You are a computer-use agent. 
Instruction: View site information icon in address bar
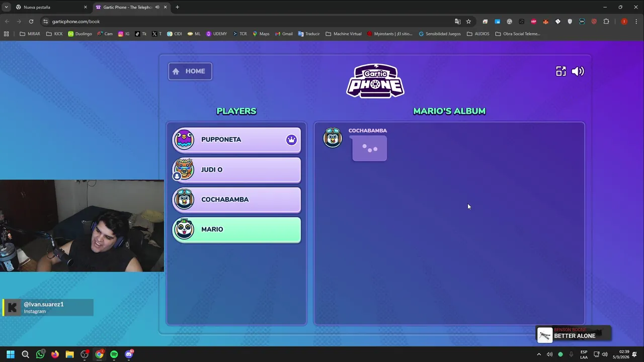(x=45, y=22)
